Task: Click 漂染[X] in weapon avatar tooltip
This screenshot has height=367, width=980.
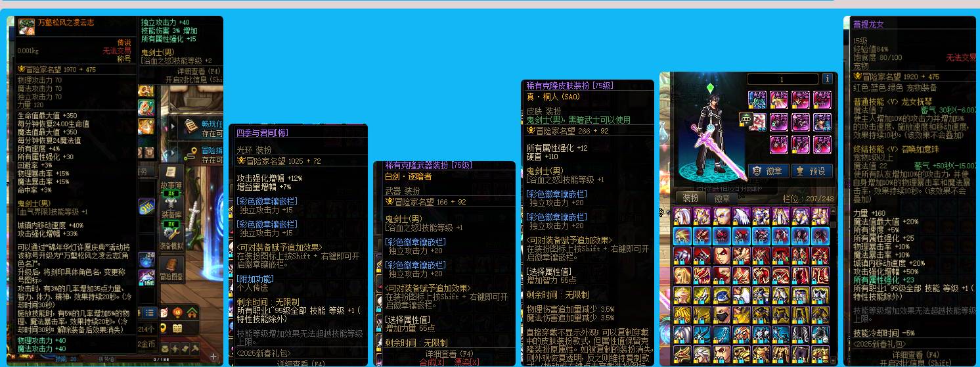Action: pos(466,362)
